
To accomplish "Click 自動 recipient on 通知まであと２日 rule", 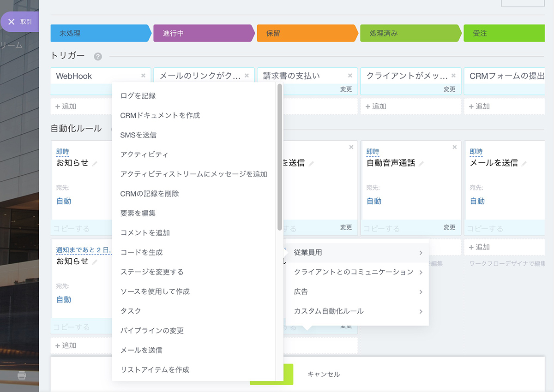I will [64, 300].
